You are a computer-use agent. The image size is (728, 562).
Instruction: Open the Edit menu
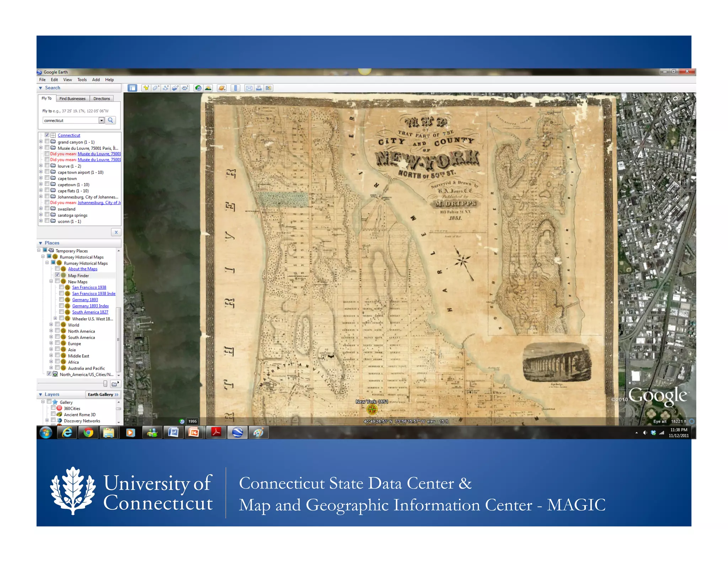[x=54, y=80]
